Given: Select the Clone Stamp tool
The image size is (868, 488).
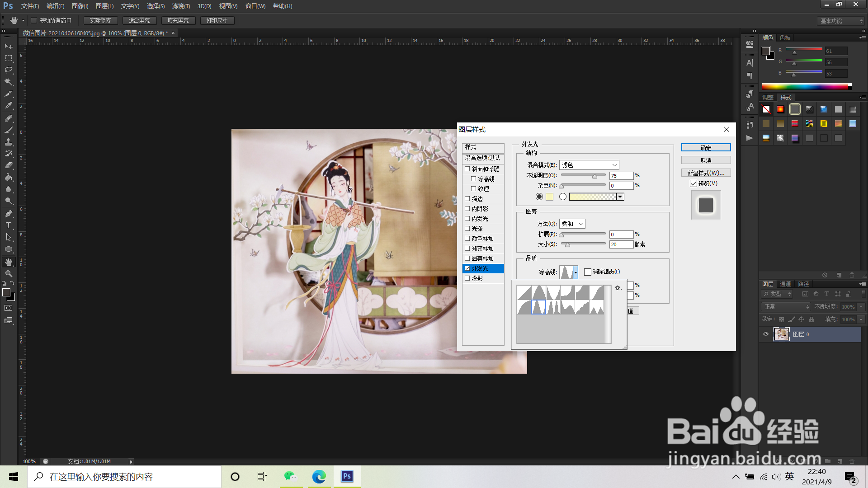Looking at the screenshot, I should click(x=9, y=142).
